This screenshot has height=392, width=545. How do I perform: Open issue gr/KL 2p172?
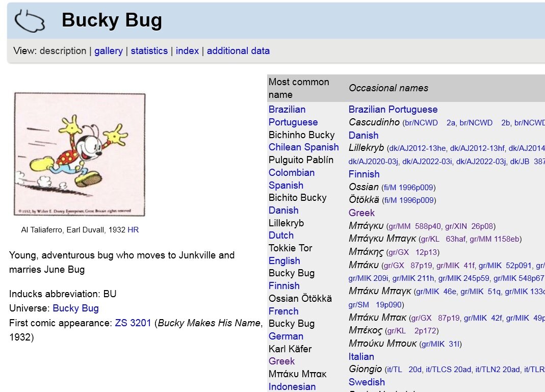pos(411,331)
